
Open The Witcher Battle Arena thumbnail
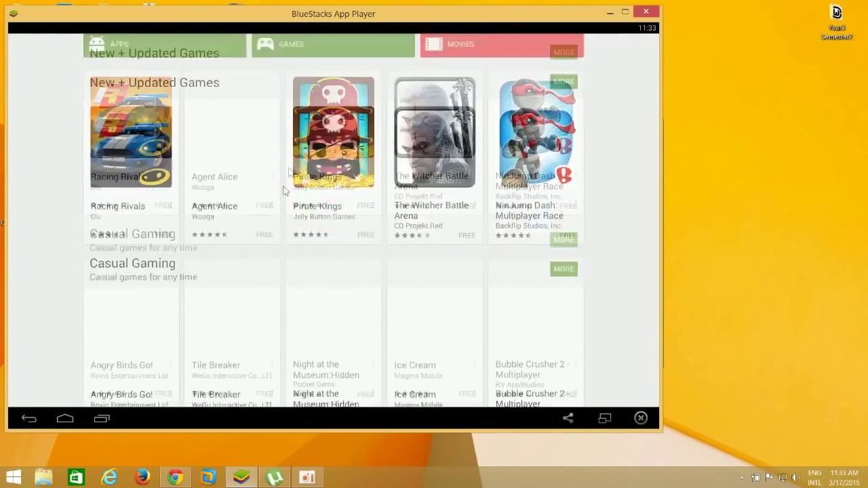tap(435, 132)
